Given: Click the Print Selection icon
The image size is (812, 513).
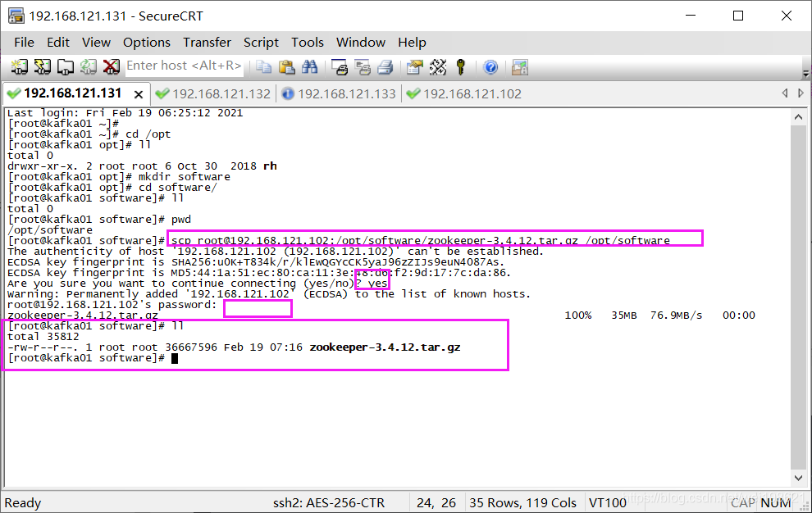Looking at the screenshot, I should tap(363, 66).
